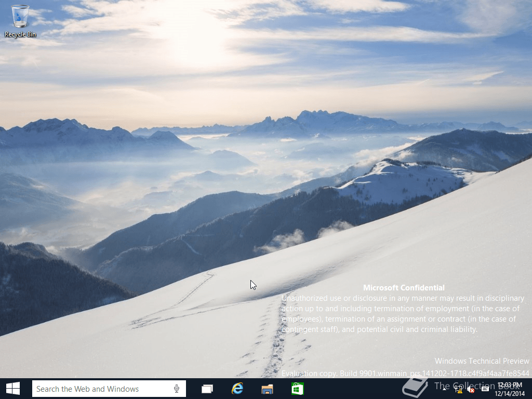Select the Recycle Bin label text
The image size is (532, 399).
20,35
